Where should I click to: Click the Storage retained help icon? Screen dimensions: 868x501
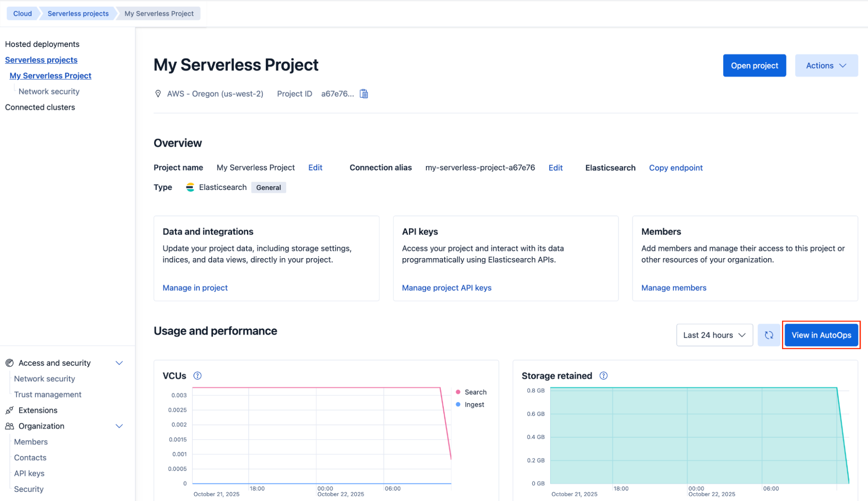(603, 376)
